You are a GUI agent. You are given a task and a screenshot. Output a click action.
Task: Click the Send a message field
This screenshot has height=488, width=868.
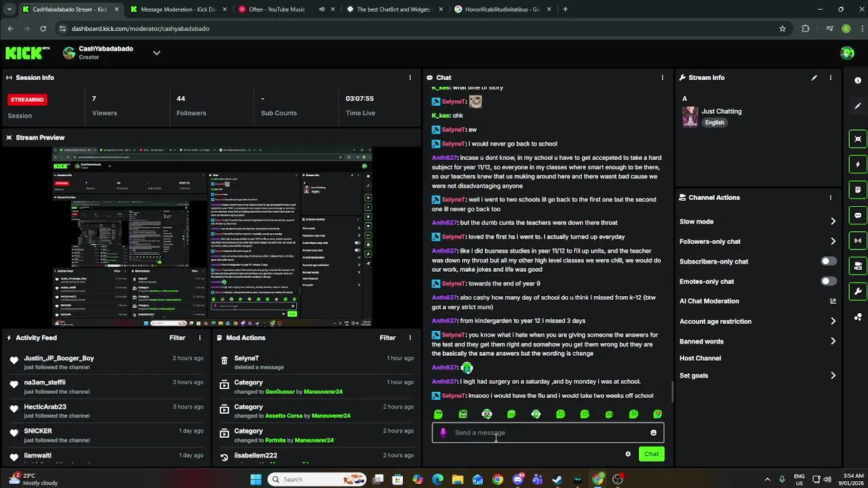point(548,432)
